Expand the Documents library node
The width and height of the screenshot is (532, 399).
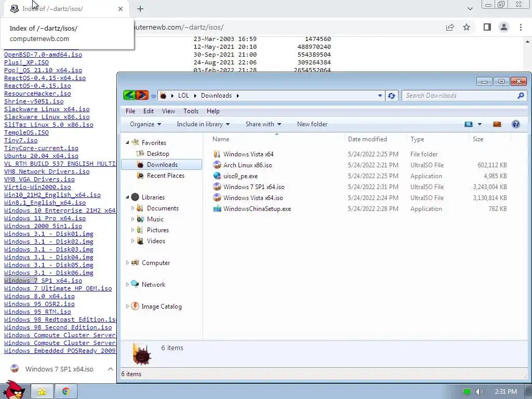(132, 208)
